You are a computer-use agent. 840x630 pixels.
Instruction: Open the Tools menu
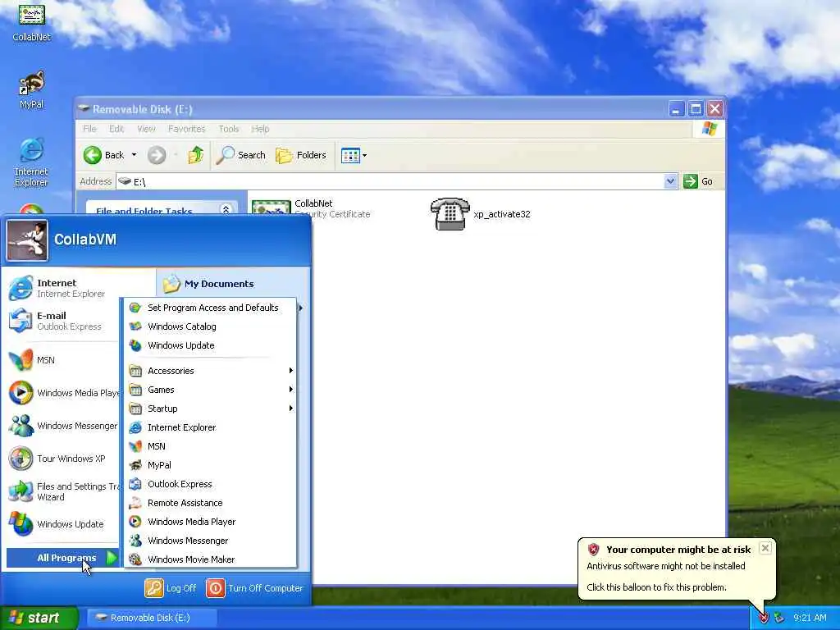click(229, 129)
